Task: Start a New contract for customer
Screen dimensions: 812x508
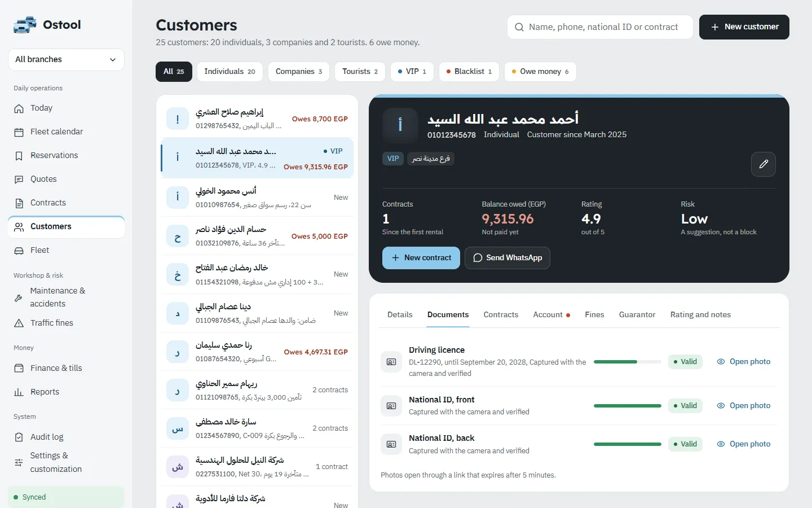Action: pyautogui.click(x=421, y=258)
